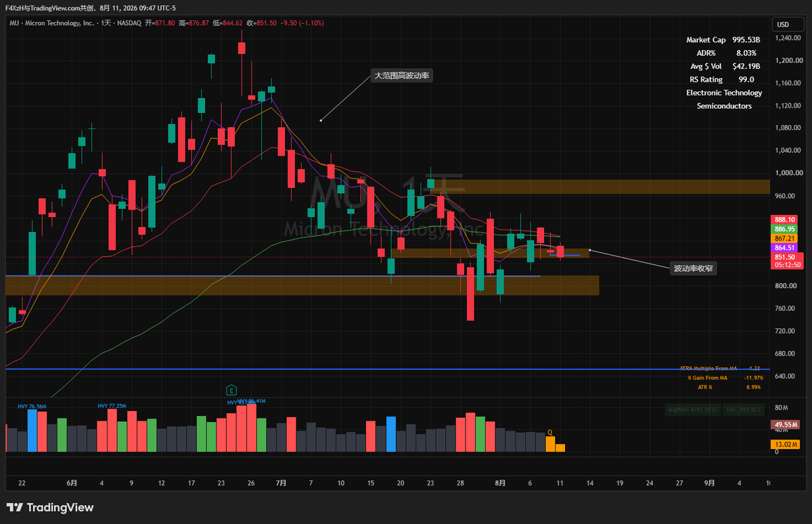Screen dimensions: 812x524
Task: Click the 49.55M volume label
Action: tap(786, 425)
